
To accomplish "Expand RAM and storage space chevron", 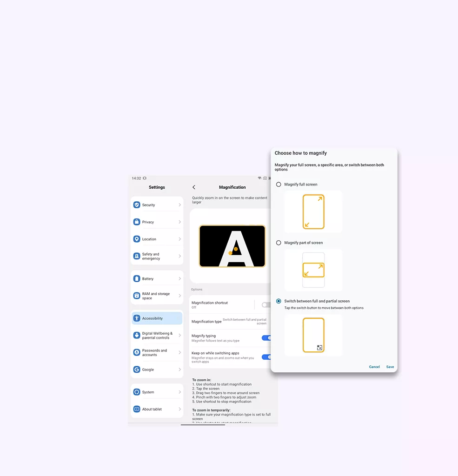I will 179,296.
